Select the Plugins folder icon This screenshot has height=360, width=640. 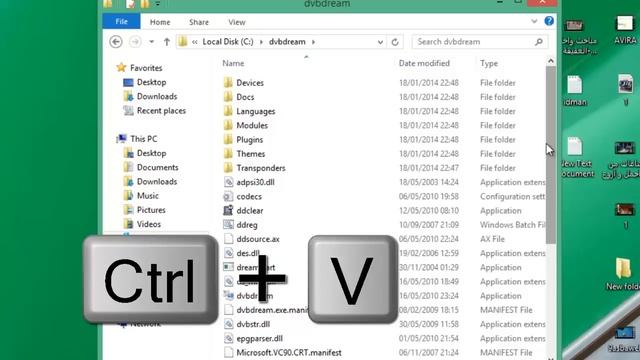pyautogui.click(x=228, y=140)
